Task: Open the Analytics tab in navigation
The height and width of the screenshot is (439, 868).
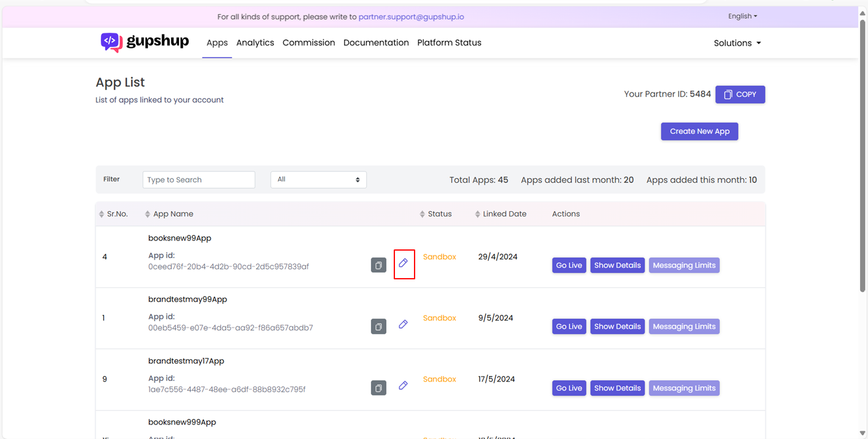Action: [x=255, y=42]
